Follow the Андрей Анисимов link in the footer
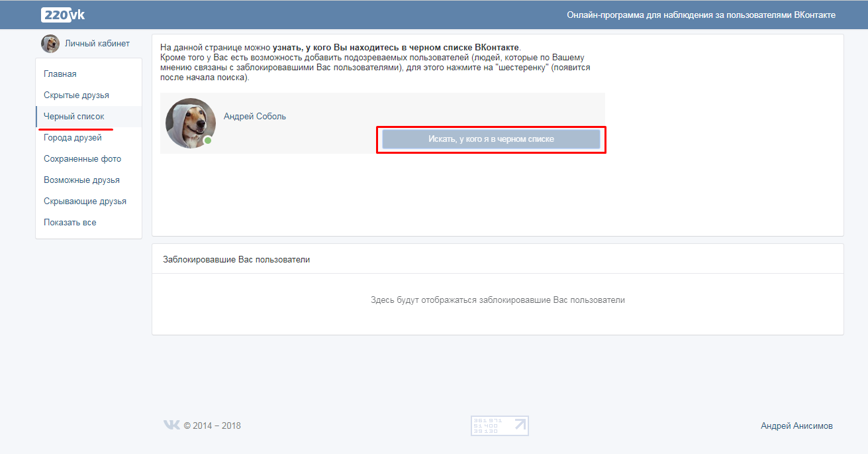Viewport: 868px width, 454px height. point(797,426)
